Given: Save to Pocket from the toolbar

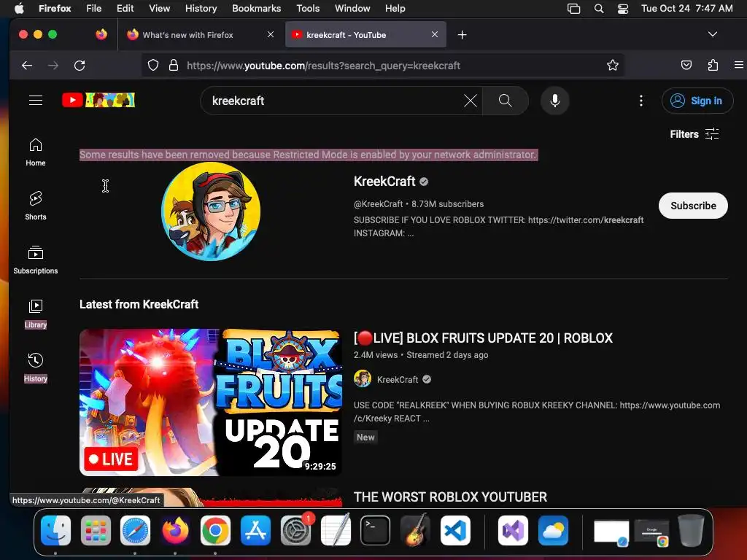Looking at the screenshot, I should coord(686,65).
